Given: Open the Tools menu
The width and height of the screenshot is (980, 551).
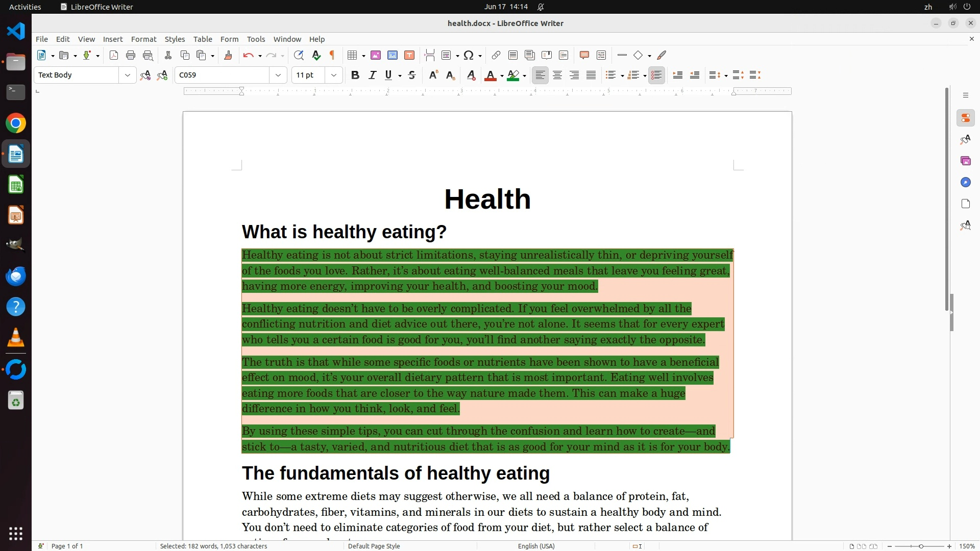Looking at the screenshot, I should coord(256,39).
